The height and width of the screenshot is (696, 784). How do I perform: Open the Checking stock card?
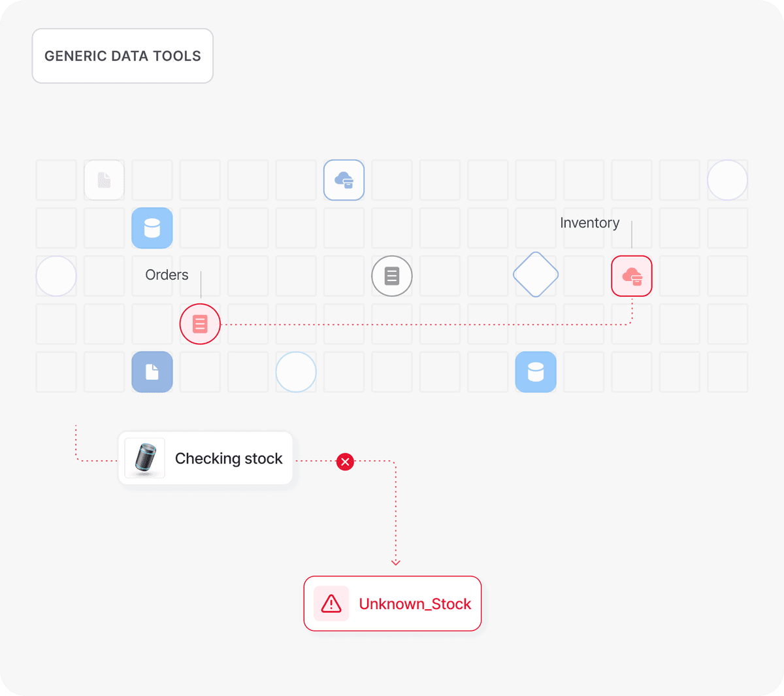[x=228, y=459]
